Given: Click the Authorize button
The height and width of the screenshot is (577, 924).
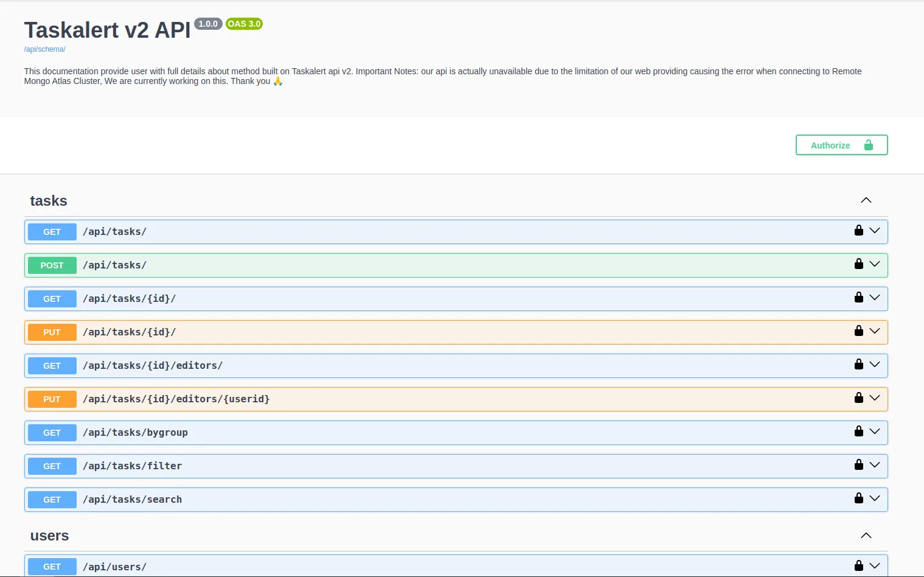Looking at the screenshot, I should pyautogui.click(x=841, y=145).
